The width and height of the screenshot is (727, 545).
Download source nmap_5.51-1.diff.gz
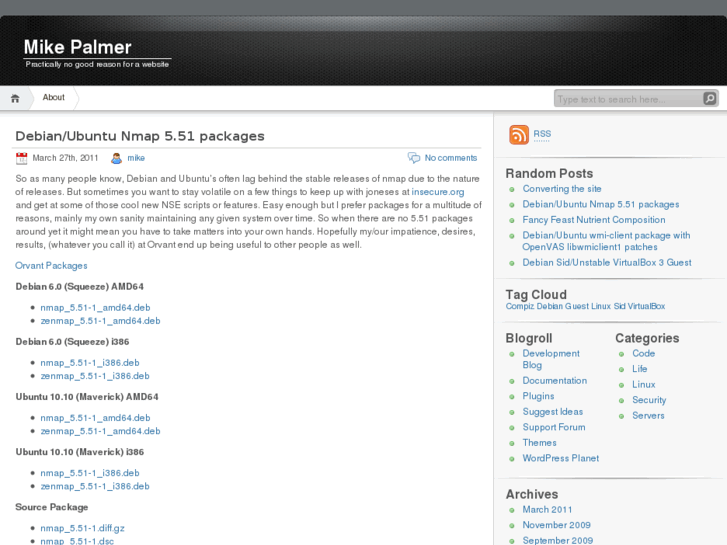coord(83,528)
